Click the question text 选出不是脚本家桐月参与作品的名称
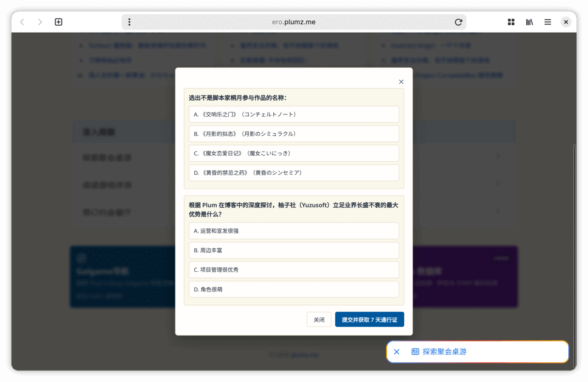 tap(237, 98)
